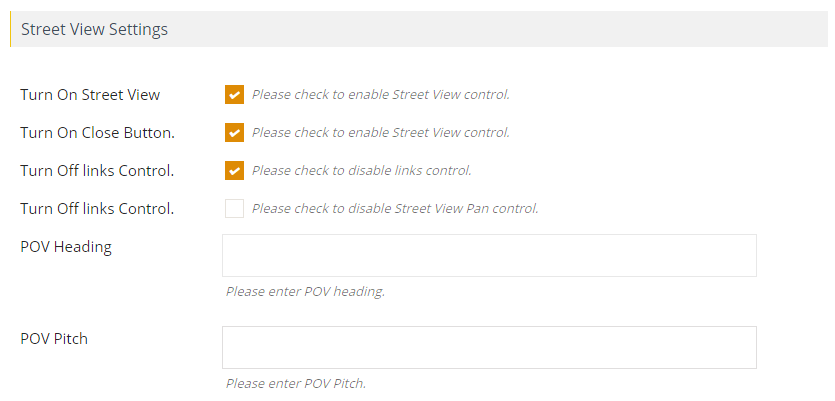Click the Turn On Street View label
Viewport: 835px width, 401px height.
[x=90, y=95]
